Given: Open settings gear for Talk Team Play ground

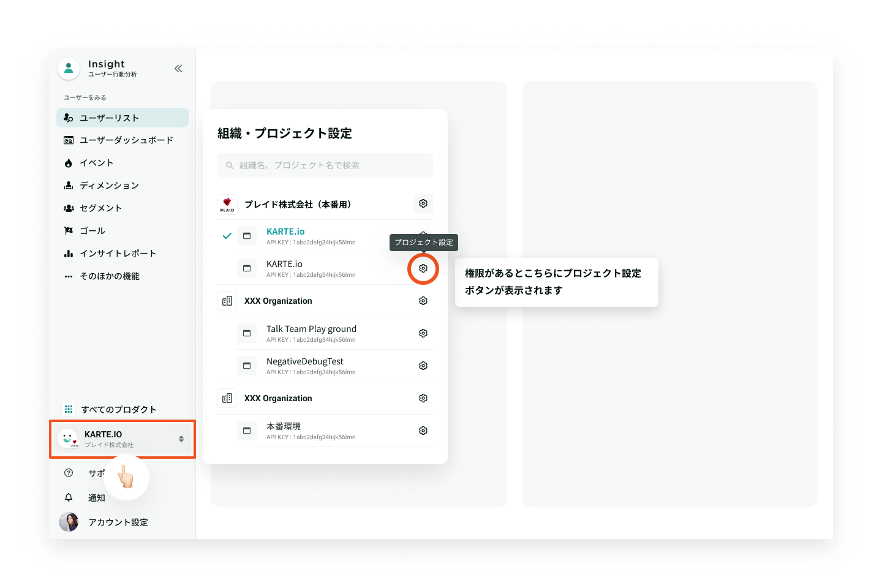Looking at the screenshot, I should tap(423, 333).
